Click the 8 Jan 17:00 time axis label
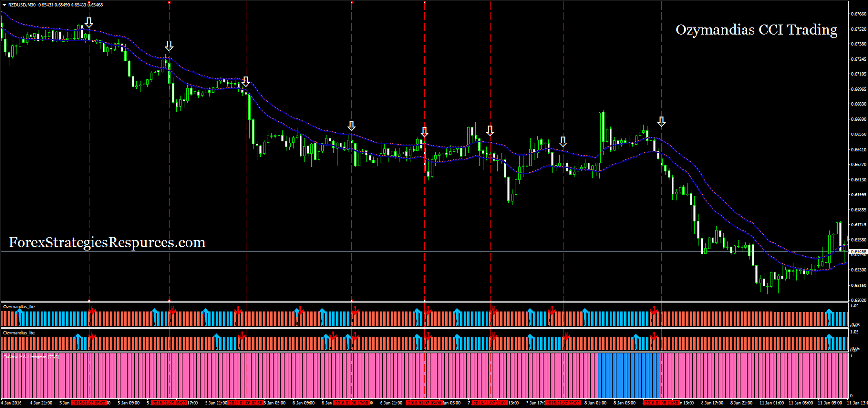This screenshot has width=868, height=408. (x=712, y=403)
